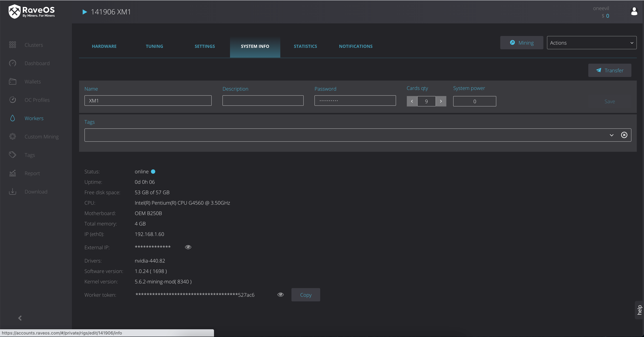Switch to the Statistics tab
644x337 pixels.
[x=305, y=46]
